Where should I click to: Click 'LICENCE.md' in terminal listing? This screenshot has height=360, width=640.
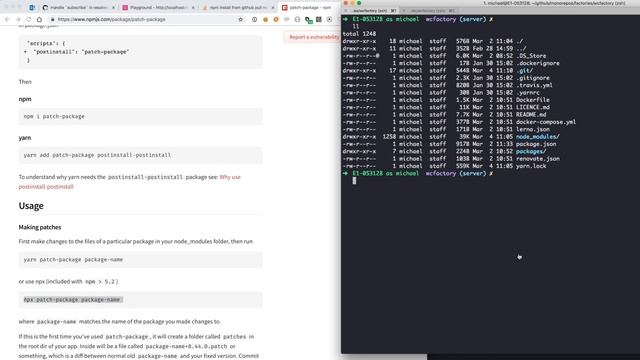533,107
